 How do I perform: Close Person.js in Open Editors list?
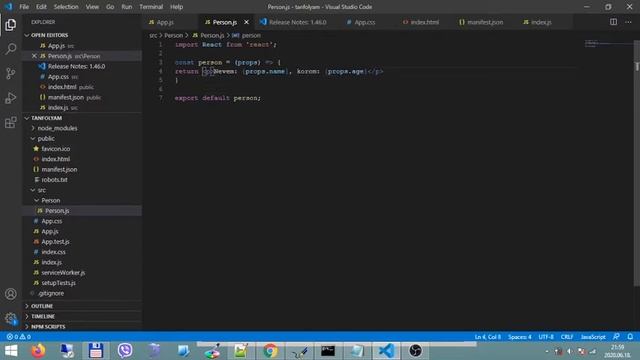34,56
